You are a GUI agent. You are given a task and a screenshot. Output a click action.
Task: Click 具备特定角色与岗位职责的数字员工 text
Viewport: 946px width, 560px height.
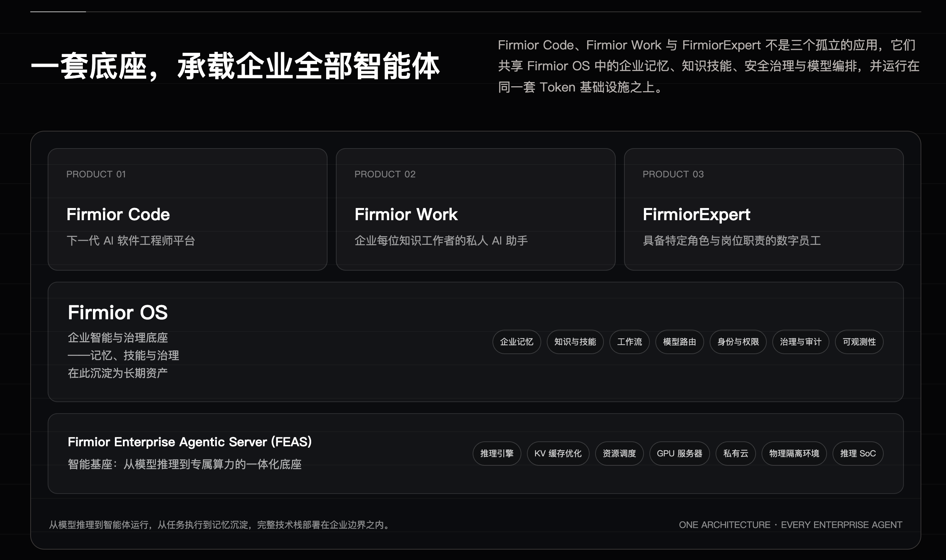click(732, 241)
